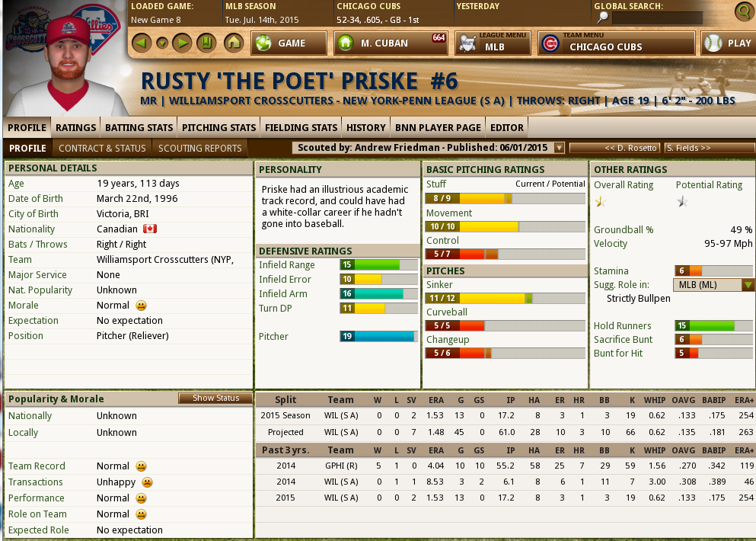756x541 pixels.
Task: Open the Game menu
Action: [289, 43]
